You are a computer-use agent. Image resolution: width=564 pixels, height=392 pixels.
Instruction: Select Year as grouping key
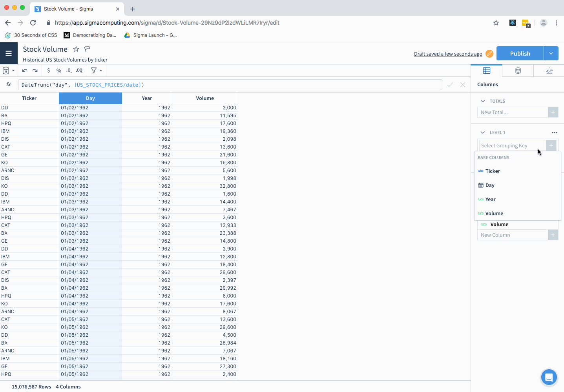click(518, 199)
